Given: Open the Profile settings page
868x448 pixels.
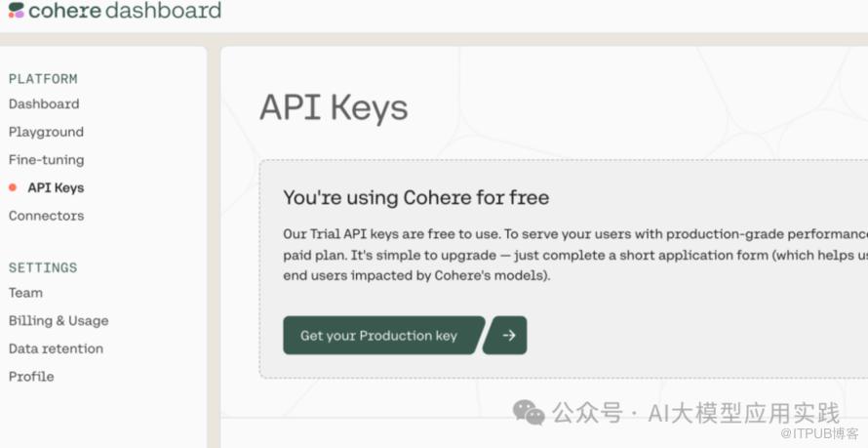Looking at the screenshot, I should (31, 377).
